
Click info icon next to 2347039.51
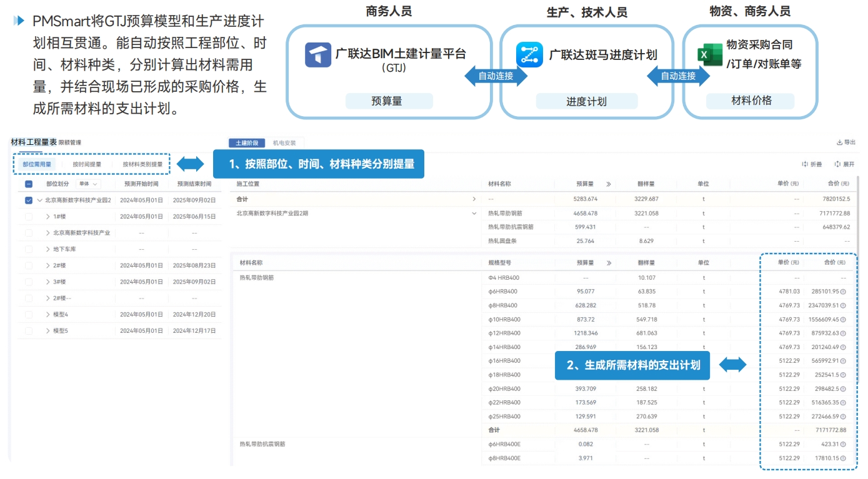[x=843, y=305]
